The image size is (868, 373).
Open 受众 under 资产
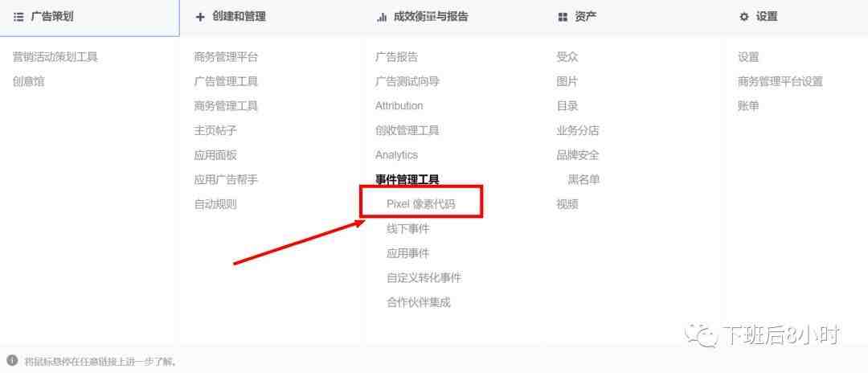(x=567, y=56)
